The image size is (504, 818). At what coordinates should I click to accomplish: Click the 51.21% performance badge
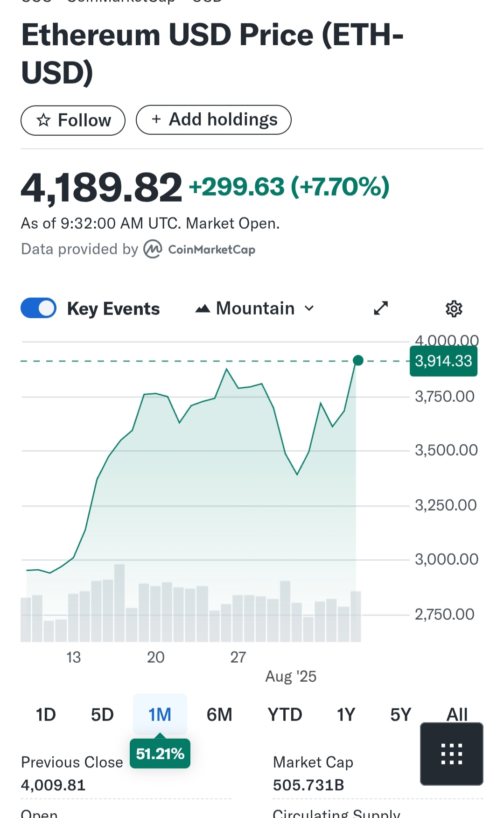click(x=160, y=753)
